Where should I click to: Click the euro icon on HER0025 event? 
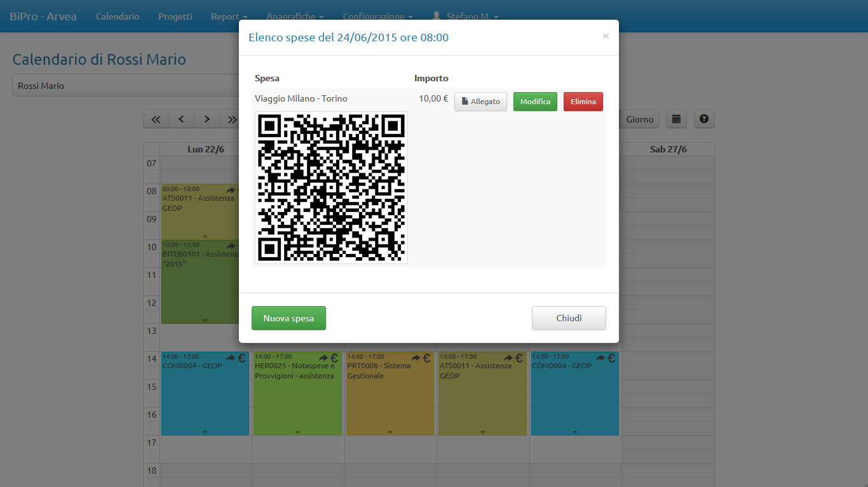coord(334,358)
